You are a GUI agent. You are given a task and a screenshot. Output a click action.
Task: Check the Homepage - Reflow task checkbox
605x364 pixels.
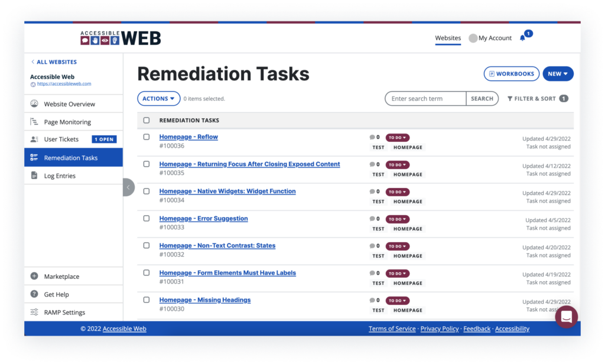(147, 137)
